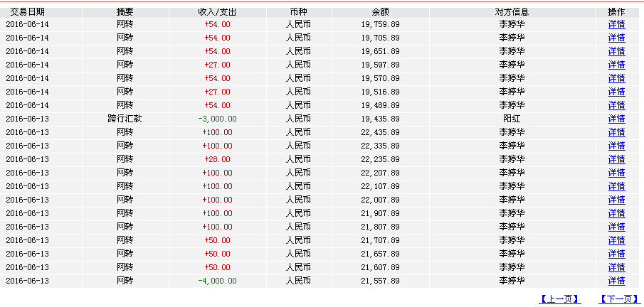
Task: Go to previous page via 【上一页】
Action: [560, 299]
